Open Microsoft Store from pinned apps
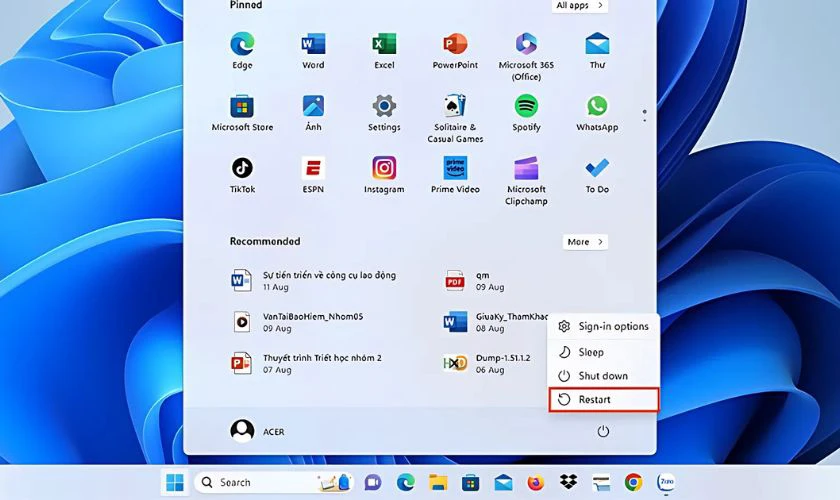840x500 pixels. [242, 113]
